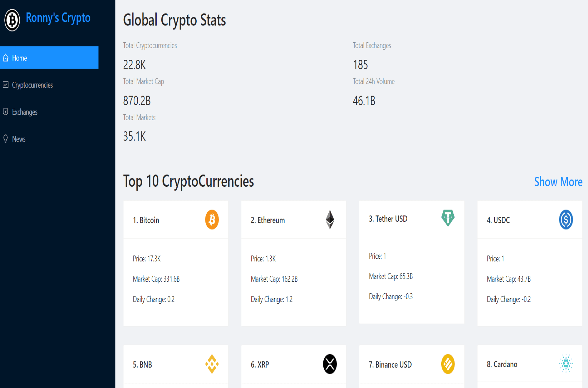Viewport: 588px width, 388px height.
Task: Open the 8. Cardano card header
Action: (502, 364)
